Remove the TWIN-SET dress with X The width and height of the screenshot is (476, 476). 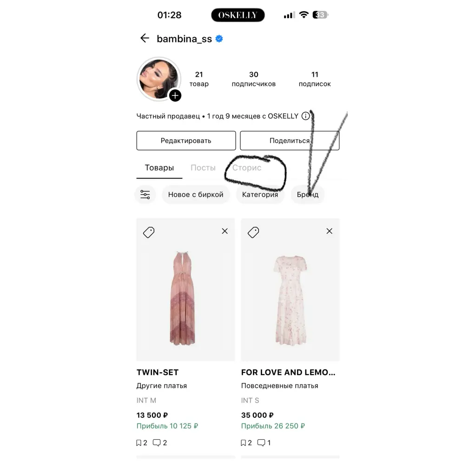click(225, 231)
